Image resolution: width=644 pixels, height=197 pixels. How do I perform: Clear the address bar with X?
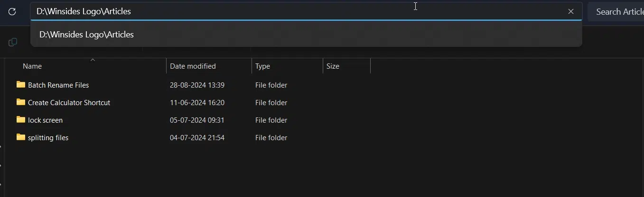pyautogui.click(x=571, y=11)
